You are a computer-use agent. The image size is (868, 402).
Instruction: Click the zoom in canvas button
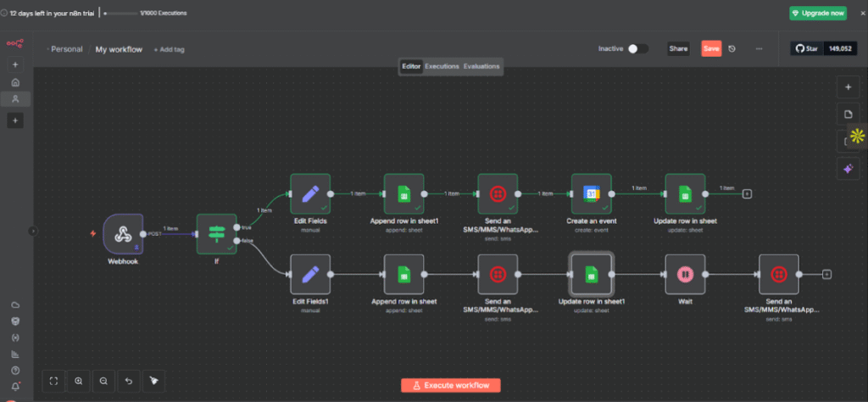coord(79,381)
